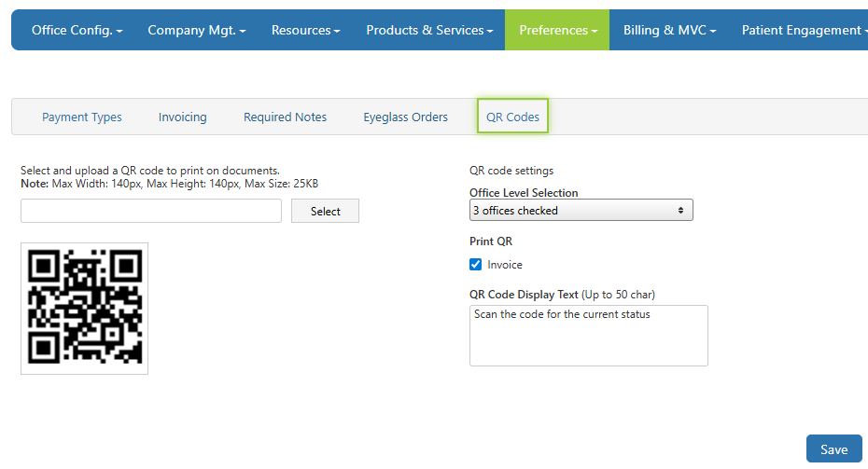This screenshot has width=868, height=469.
Task: Click the Invoice checkbox label
Action: point(505,265)
